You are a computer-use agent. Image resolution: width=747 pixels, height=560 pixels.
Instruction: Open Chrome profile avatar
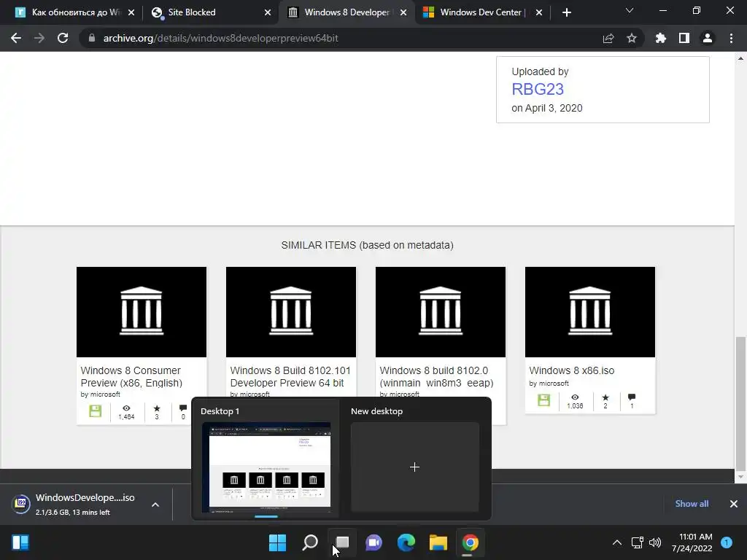(x=708, y=38)
